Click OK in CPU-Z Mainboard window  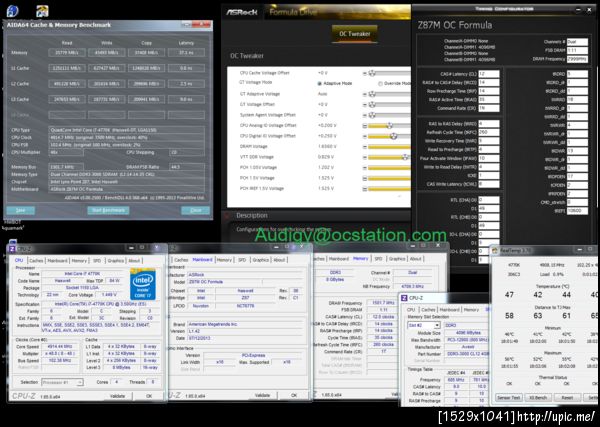[294, 395]
